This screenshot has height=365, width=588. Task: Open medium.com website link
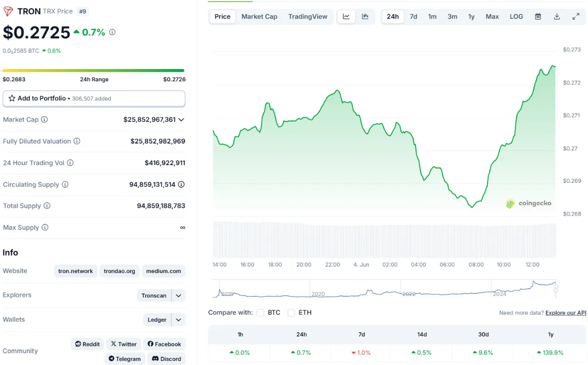pyautogui.click(x=164, y=271)
